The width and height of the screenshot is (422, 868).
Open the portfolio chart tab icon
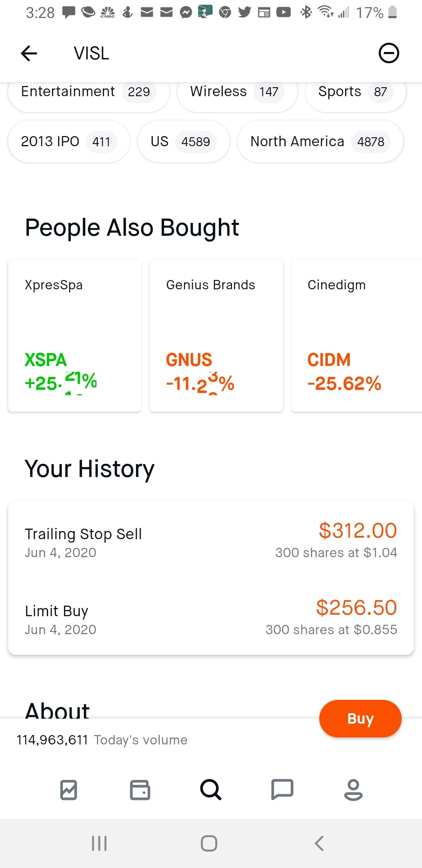[69, 790]
